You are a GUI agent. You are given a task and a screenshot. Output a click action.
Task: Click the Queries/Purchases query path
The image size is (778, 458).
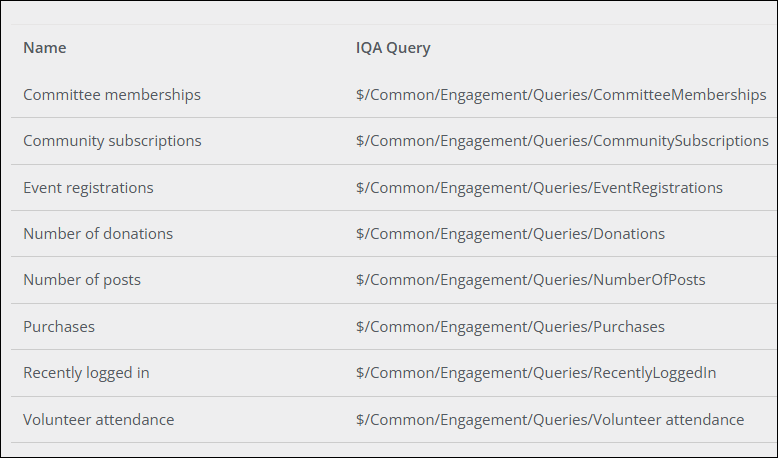510,327
